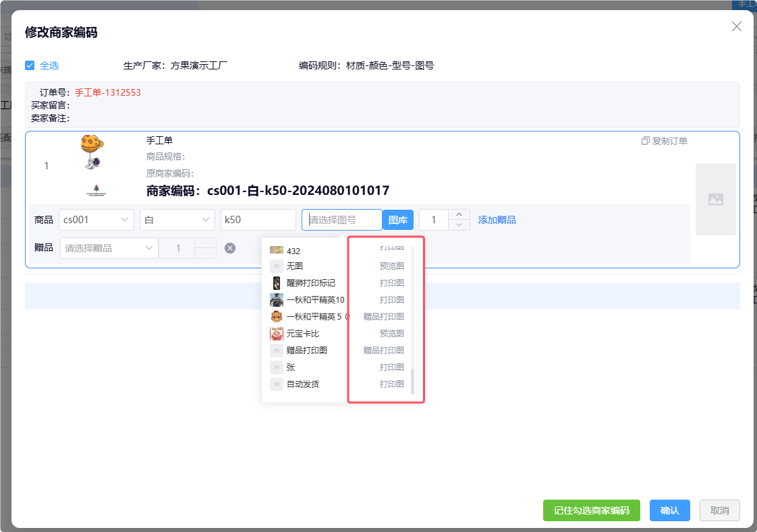Click 编码规则: 材质-颜色-型号-图号 text

tap(366, 65)
